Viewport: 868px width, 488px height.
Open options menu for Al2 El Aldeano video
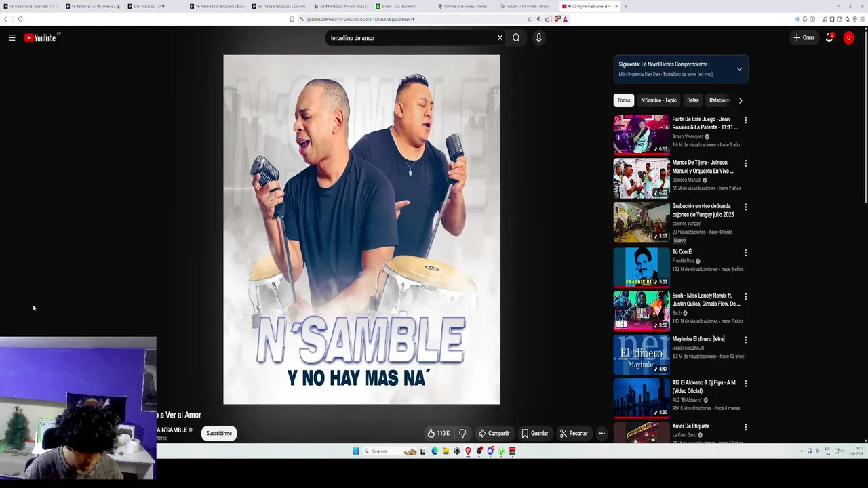coord(745,383)
